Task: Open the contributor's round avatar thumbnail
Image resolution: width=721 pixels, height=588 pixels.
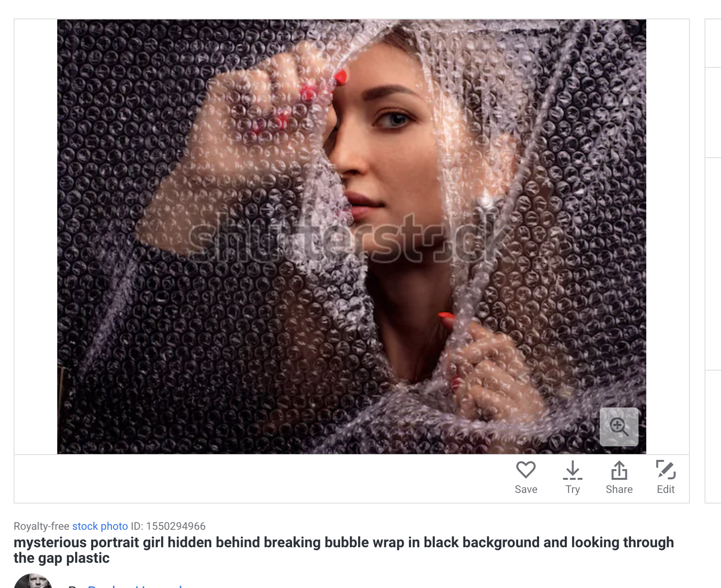Action: coord(33,581)
